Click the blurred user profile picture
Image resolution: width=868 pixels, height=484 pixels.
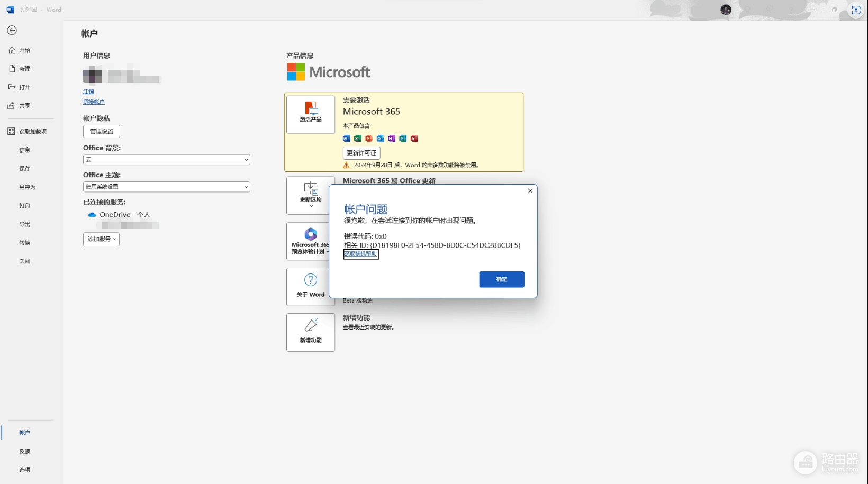point(92,76)
